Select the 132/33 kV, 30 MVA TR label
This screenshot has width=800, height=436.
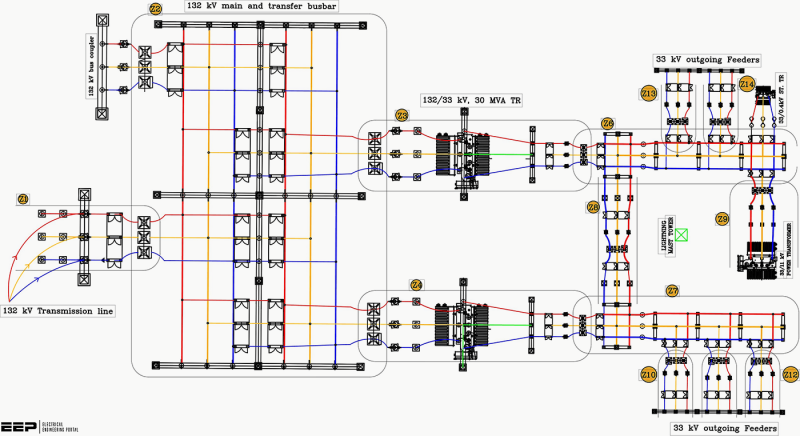tap(471, 100)
